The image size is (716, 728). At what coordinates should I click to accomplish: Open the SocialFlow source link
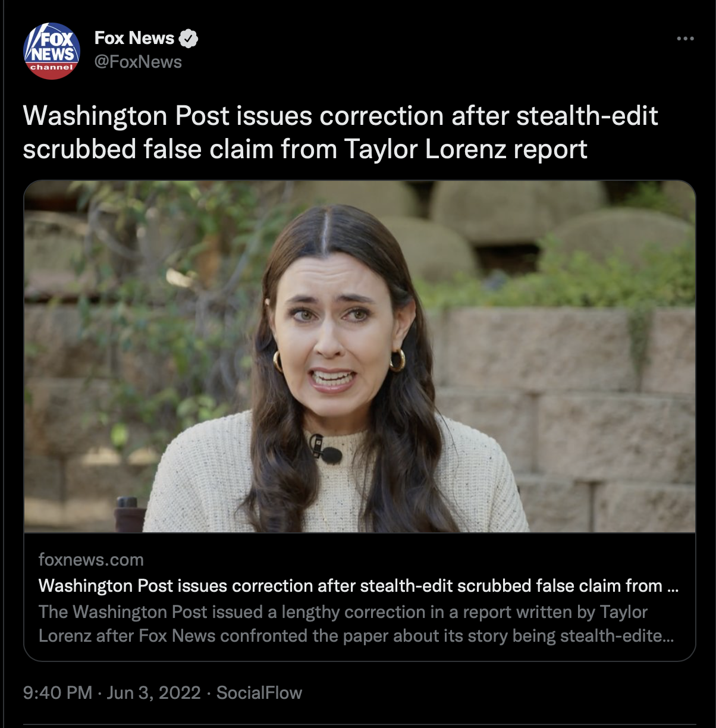(x=259, y=693)
